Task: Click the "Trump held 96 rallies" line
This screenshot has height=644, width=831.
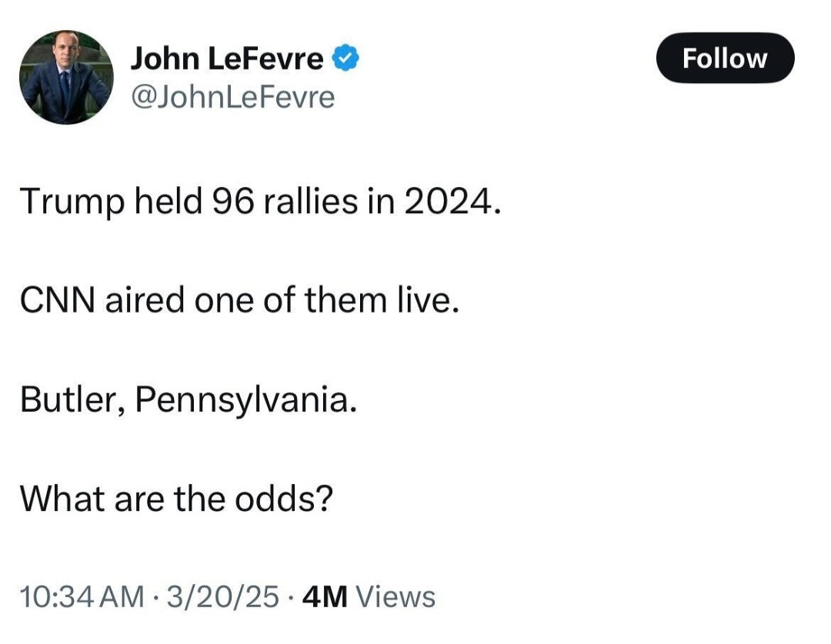Action: (259, 202)
